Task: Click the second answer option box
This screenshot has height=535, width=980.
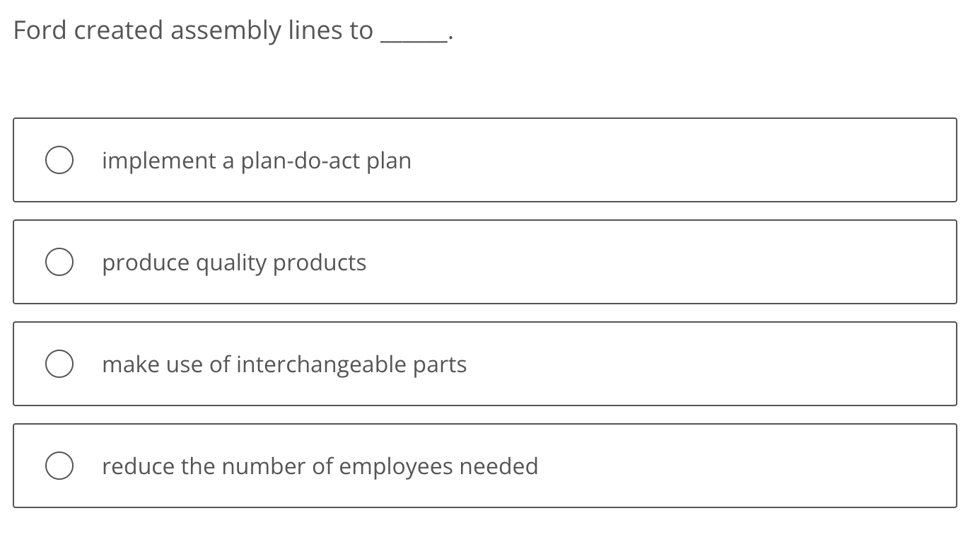Action: click(485, 261)
